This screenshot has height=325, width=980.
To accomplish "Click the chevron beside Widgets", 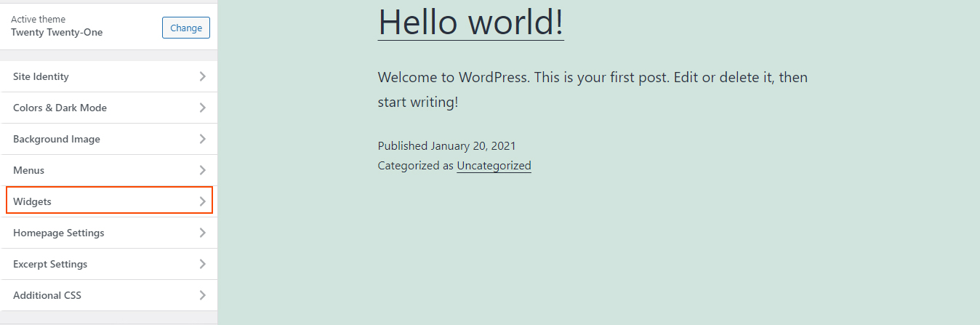I will [x=203, y=201].
